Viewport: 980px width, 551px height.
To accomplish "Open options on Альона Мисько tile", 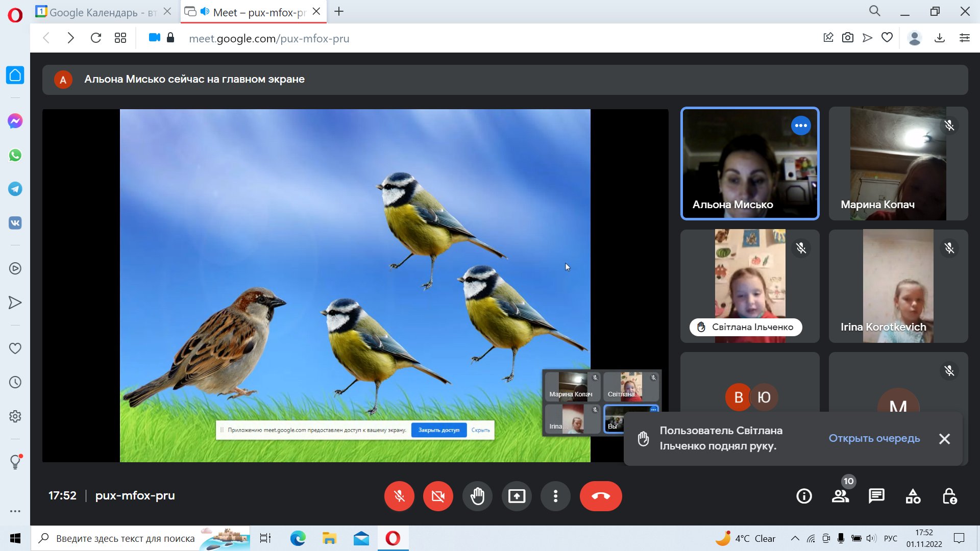I will click(x=800, y=126).
